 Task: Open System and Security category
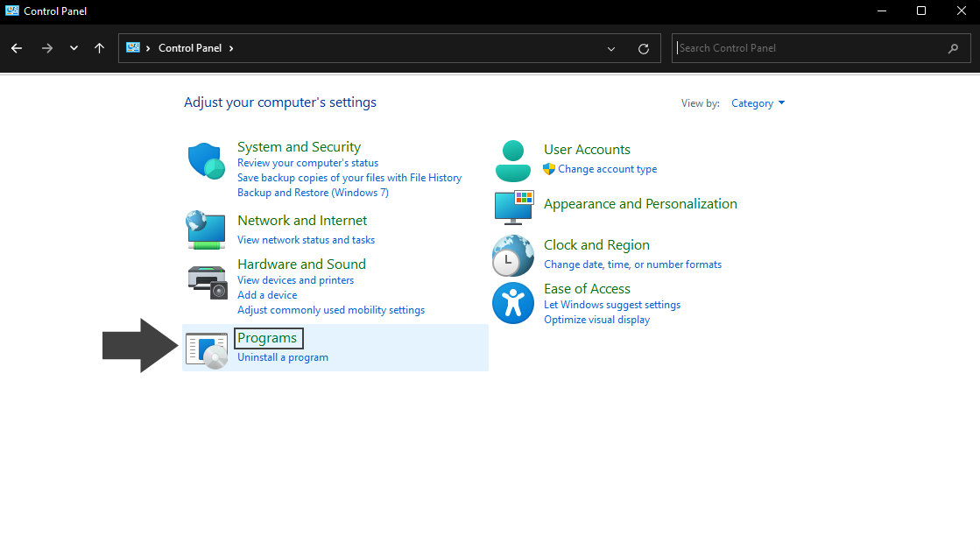[299, 147]
